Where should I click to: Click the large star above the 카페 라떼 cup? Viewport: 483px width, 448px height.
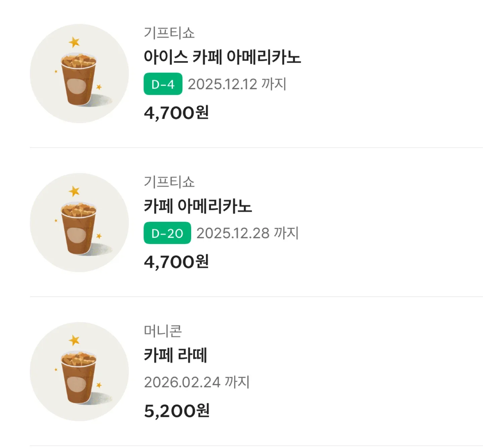click(x=74, y=340)
